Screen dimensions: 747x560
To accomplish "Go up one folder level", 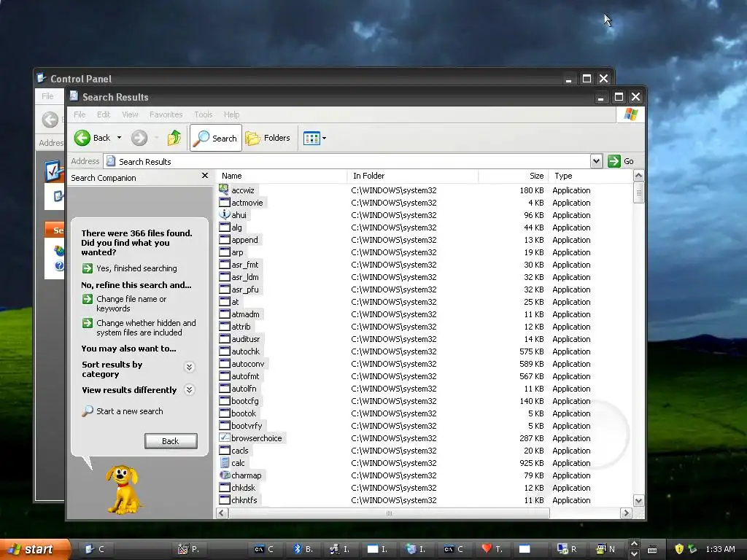I will point(174,138).
